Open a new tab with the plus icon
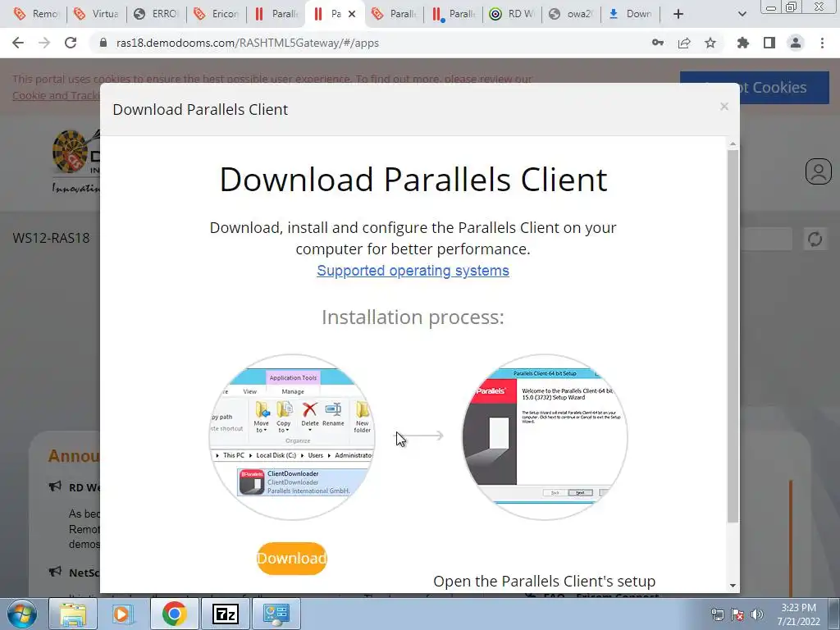This screenshot has width=840, height=630. point(678,14)
